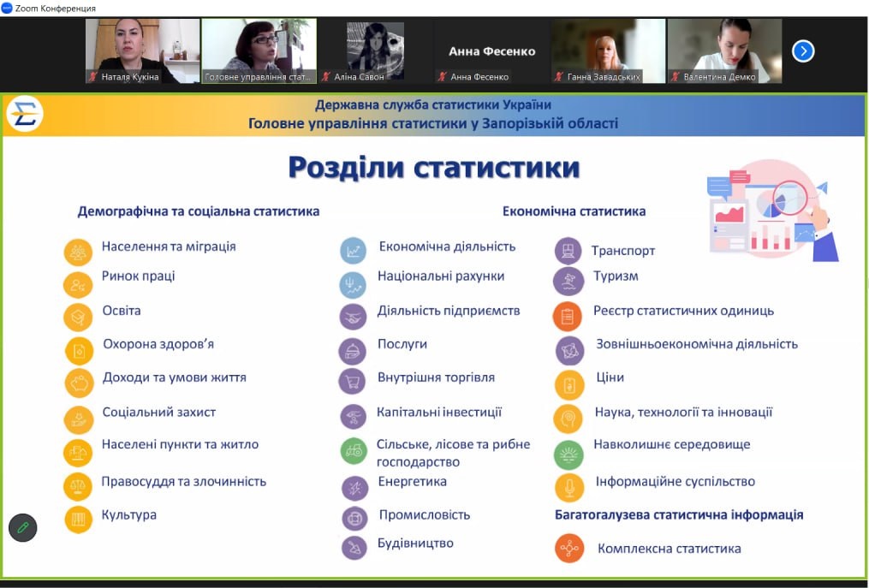Click the statistics service logo in slide header

tap(25, 114)
